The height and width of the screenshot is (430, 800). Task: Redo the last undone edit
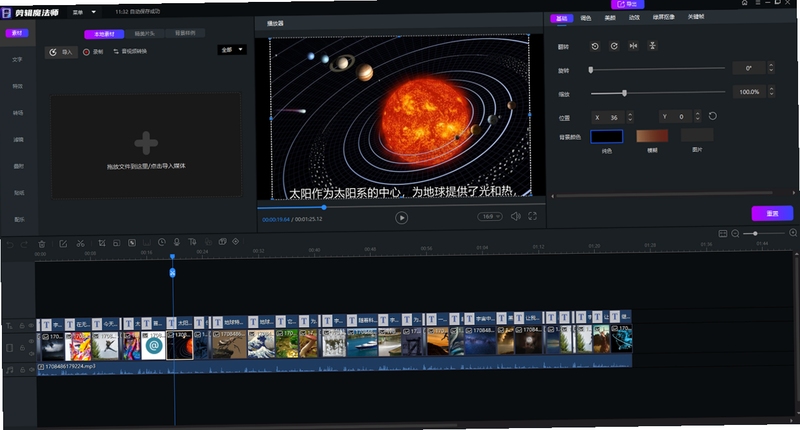(x=23, y=244)
